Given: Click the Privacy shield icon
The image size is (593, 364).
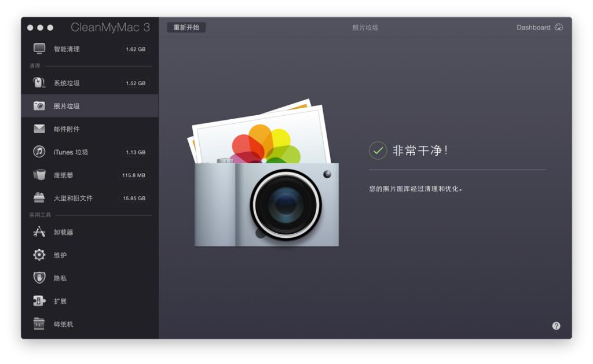Looking at the screenshot, I should coord(39,278).
